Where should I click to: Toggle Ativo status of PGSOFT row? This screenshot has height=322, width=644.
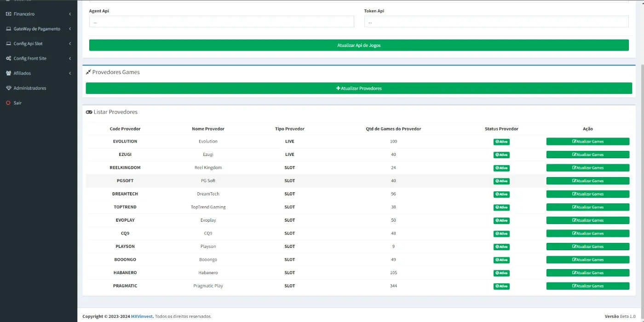(x=501, y=181)
